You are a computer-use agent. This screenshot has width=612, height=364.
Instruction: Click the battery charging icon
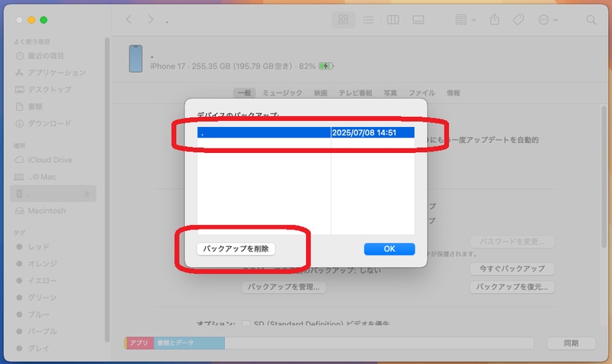tap(326, 66)
